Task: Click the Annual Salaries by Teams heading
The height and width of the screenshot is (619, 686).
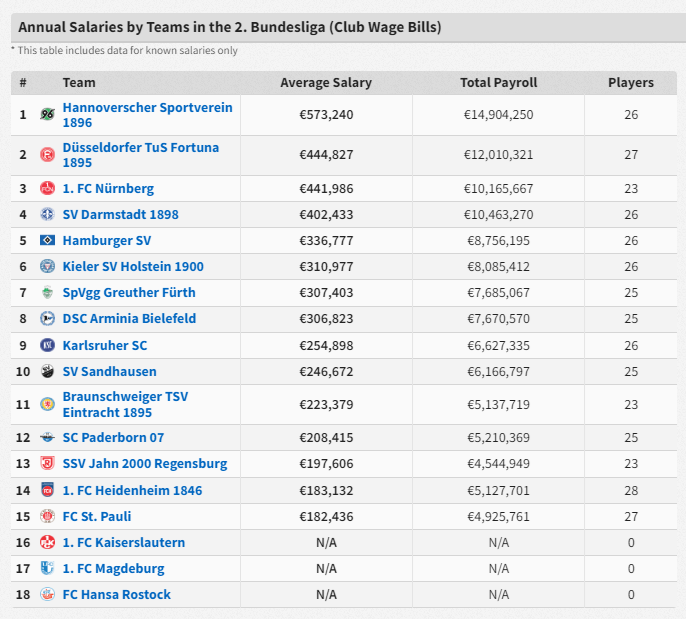Action: click(230, 27)
